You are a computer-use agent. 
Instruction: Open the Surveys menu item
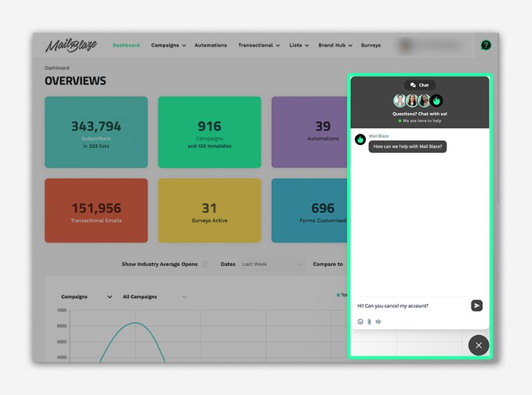point(370,45)
